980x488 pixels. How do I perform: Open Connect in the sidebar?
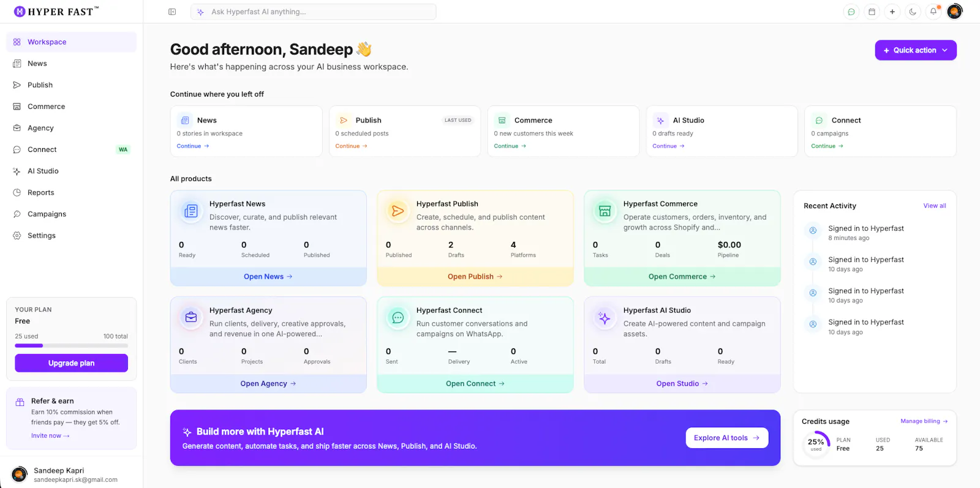click(71, 149)
